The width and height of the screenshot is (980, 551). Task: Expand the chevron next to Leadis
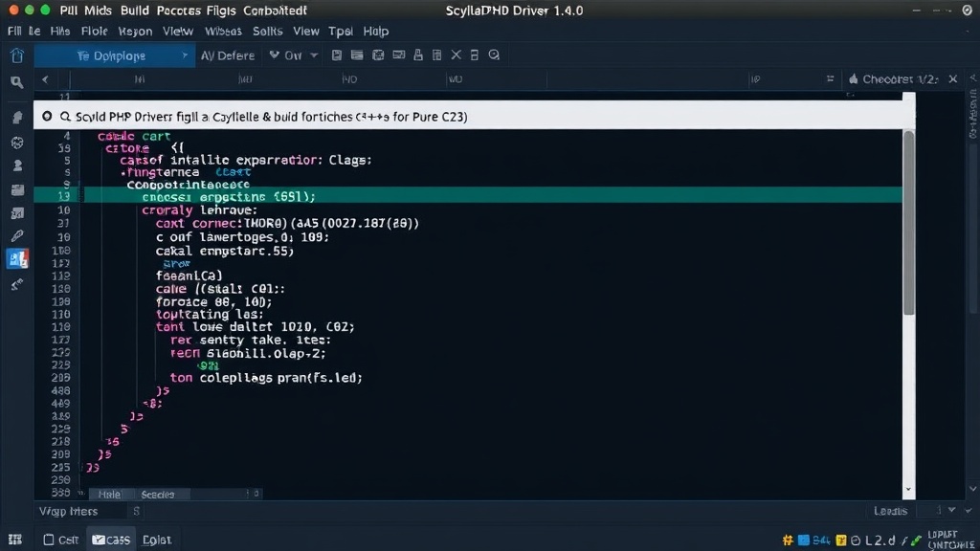[951, 511]
